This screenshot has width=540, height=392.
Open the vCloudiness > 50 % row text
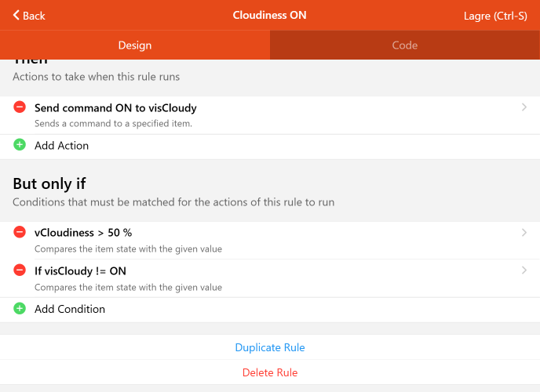[x=83, y=233]
